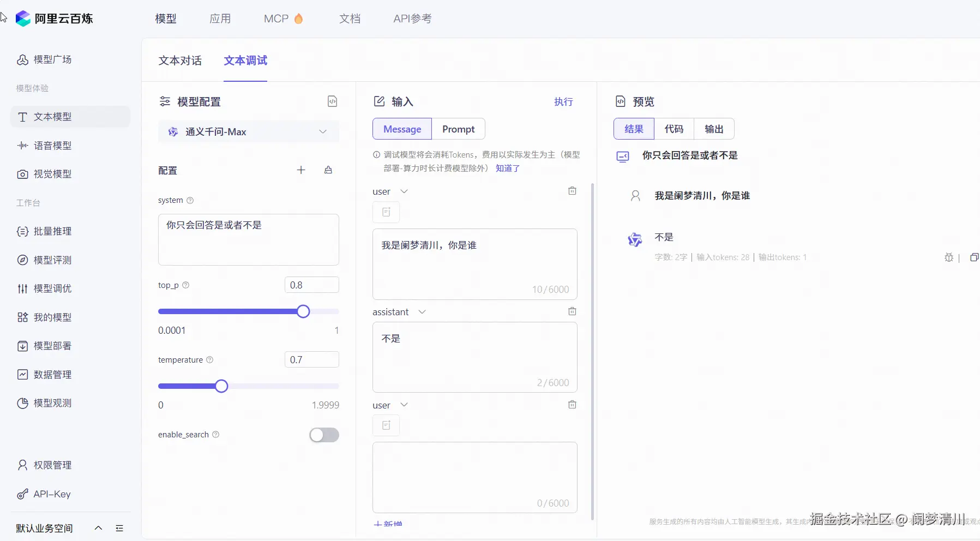This screenshot has width=980, height=541.
Task: Delete the assistant message
Action: pos(572,311)
